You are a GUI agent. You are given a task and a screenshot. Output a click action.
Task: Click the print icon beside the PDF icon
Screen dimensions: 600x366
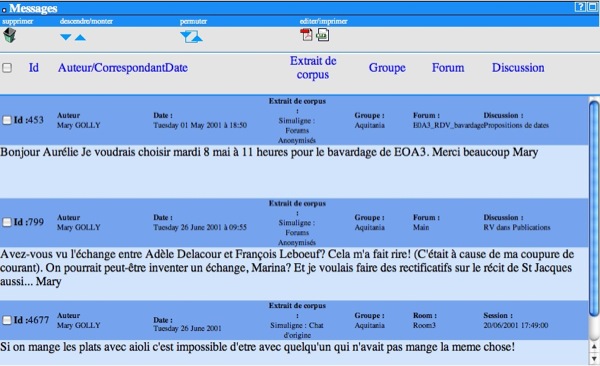click(323, 34)
